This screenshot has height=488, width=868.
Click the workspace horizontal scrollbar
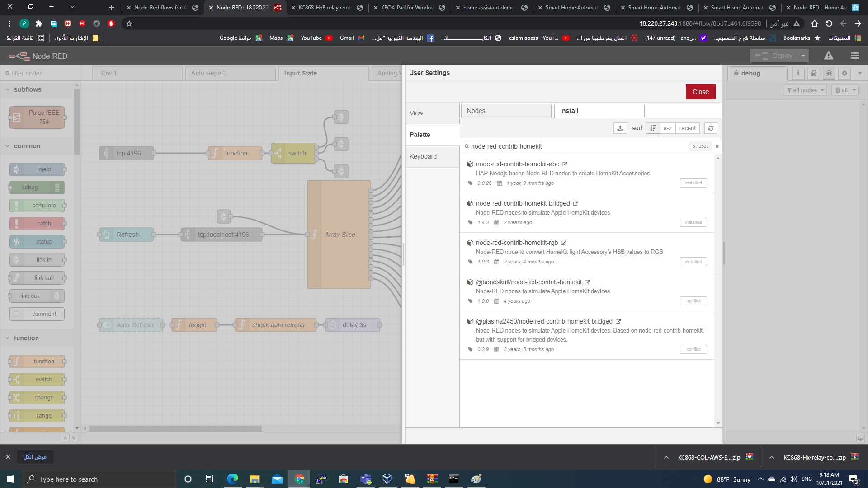pyautogui.click(x=175, y=428)
